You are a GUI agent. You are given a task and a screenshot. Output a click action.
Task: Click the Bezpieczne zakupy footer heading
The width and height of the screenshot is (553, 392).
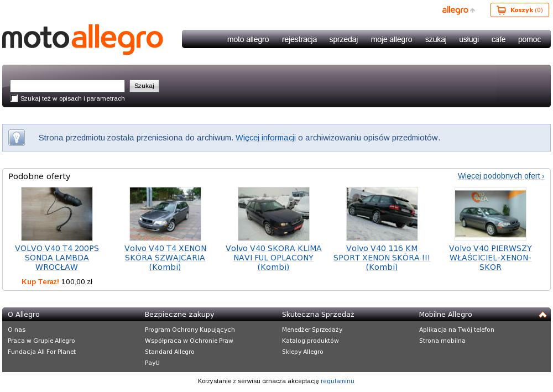[x=180, y=315]
